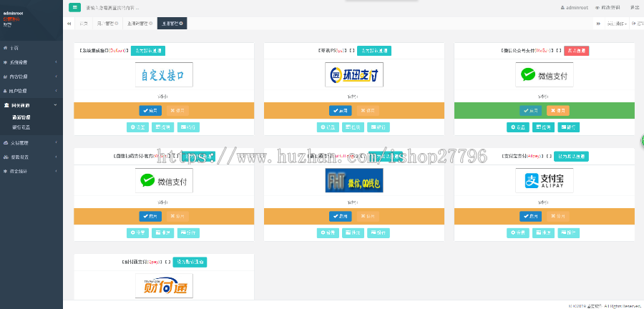This screenshot has width=644, height=309.
Task: Open gear settings on the 环迅支付 IPS card
Action: click(328, 127)
